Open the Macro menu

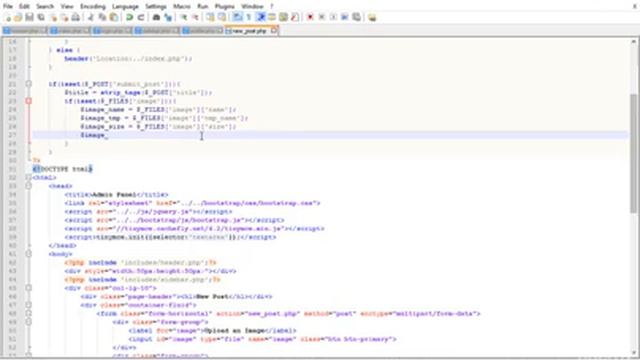(182, 6)
